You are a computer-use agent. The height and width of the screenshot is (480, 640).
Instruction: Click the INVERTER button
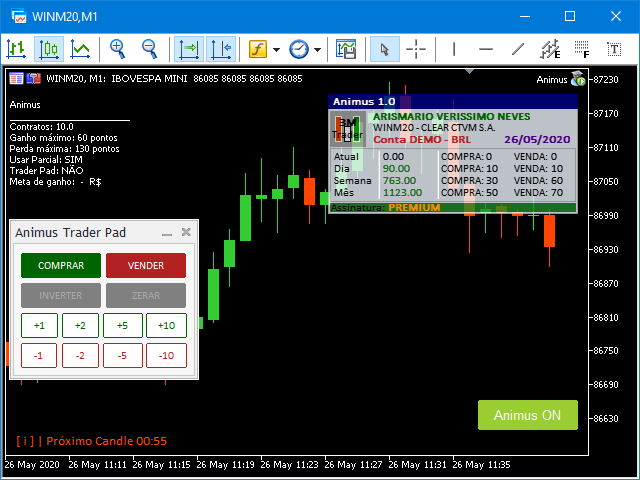click(61, 295)
